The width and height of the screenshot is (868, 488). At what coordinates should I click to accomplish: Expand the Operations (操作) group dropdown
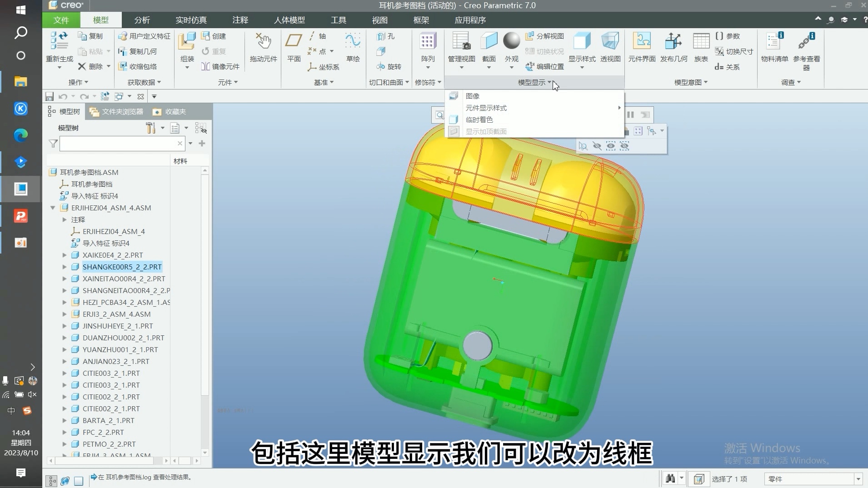point(78,82)
